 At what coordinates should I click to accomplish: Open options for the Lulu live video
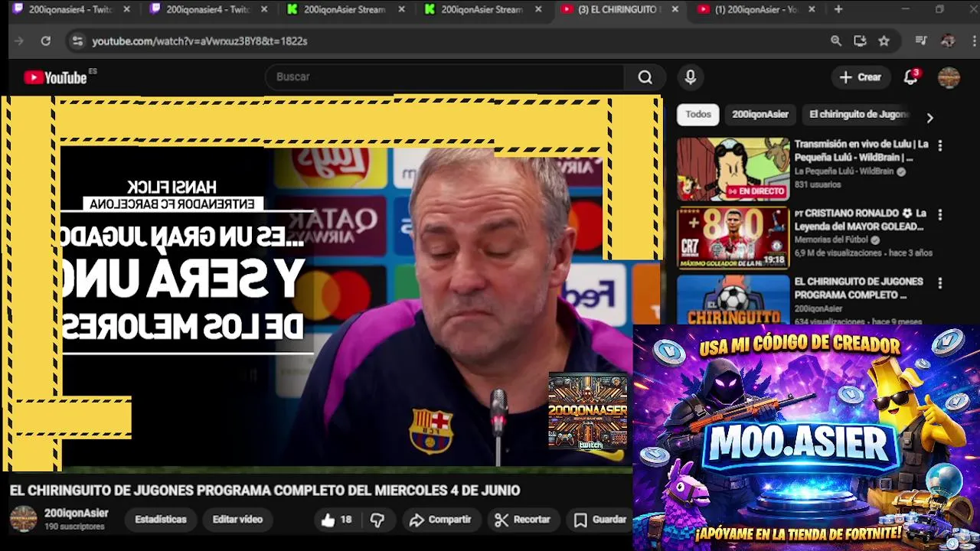939,145
